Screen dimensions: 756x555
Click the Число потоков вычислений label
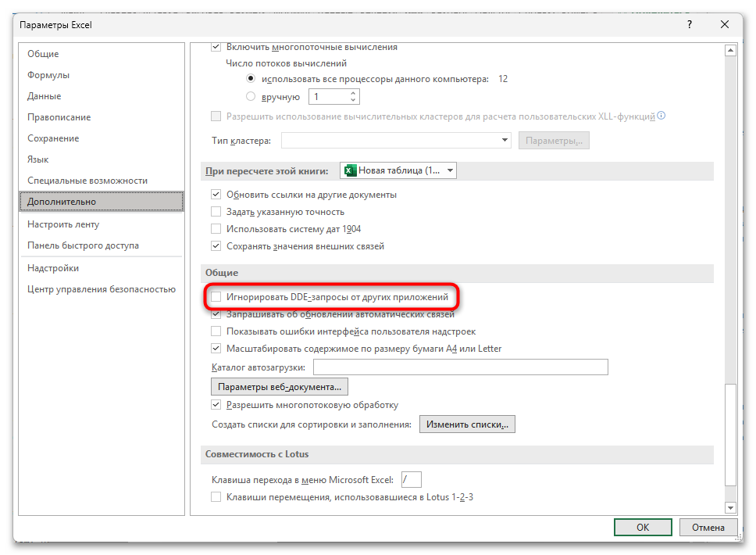287,63
